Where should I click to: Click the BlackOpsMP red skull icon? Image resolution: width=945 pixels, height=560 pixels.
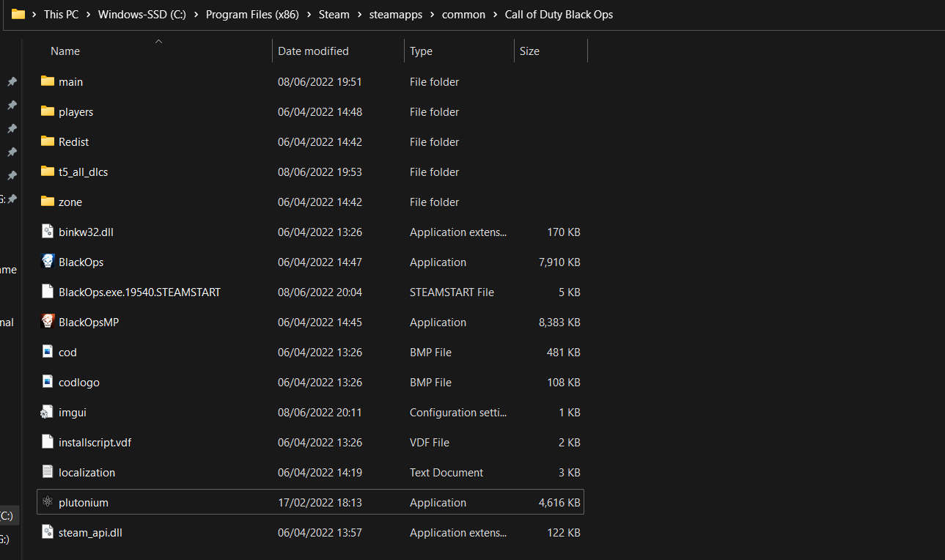click(48, 322)
